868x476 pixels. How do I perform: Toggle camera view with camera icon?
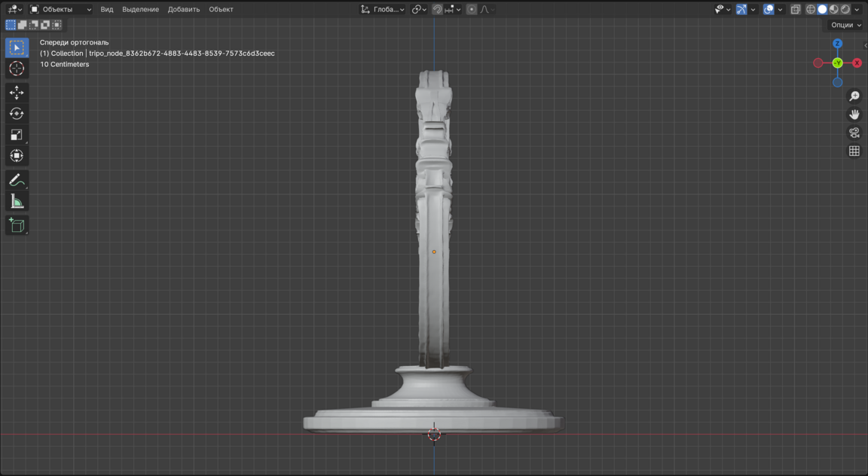[x=854, y=133]
